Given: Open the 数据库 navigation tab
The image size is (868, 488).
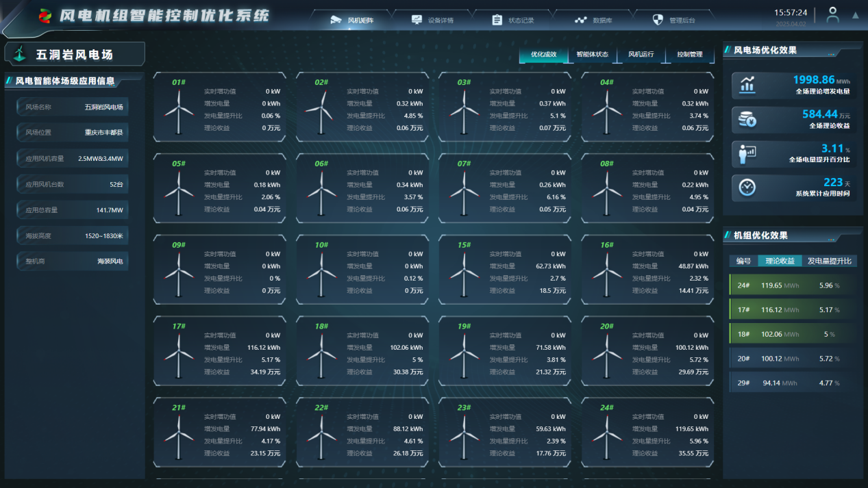Looking at the screenshot, I should coord(595,21).
